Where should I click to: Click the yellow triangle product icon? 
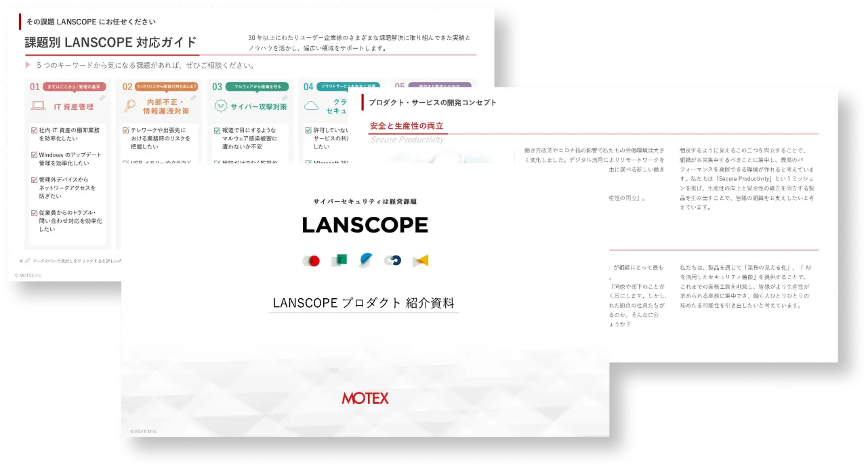421,260
